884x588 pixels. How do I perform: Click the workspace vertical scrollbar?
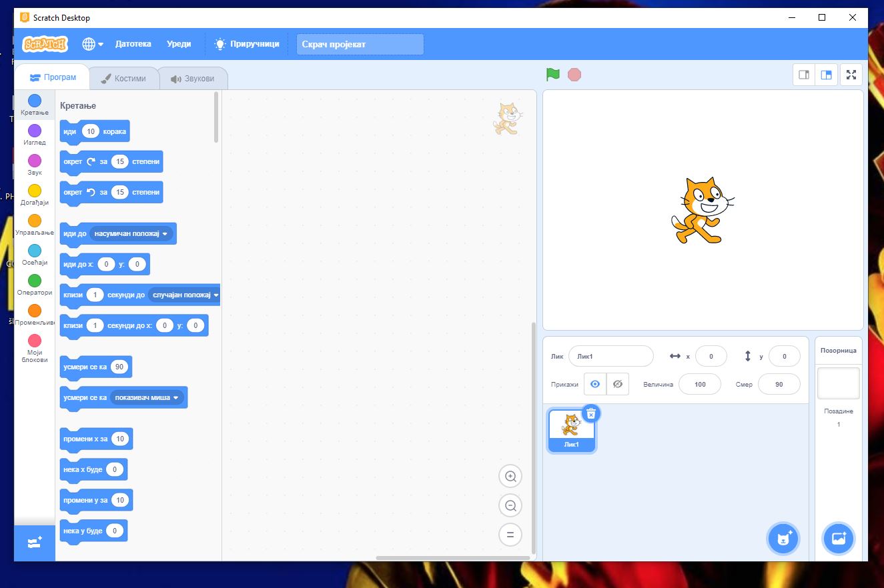(x=532, y=438)
